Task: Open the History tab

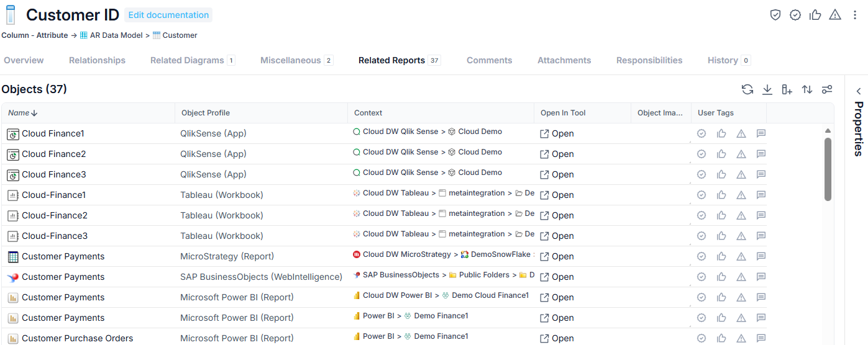Action: click(x=729, y=60)
